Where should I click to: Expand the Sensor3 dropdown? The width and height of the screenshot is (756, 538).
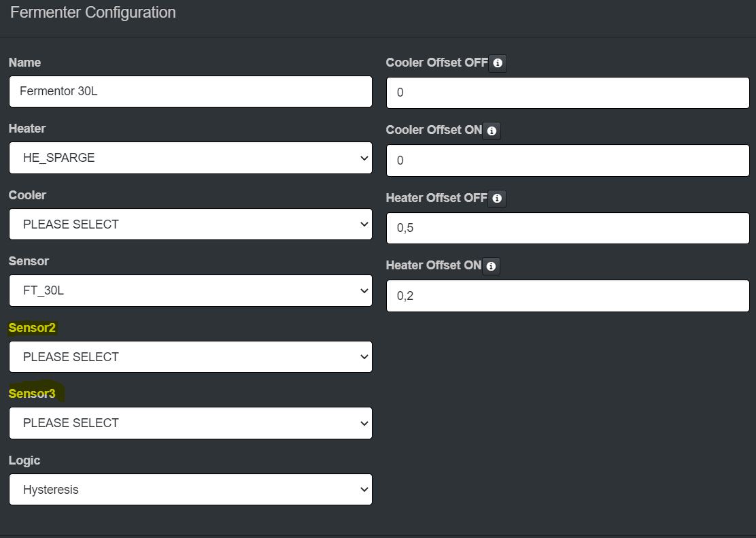tap(190, 423)
